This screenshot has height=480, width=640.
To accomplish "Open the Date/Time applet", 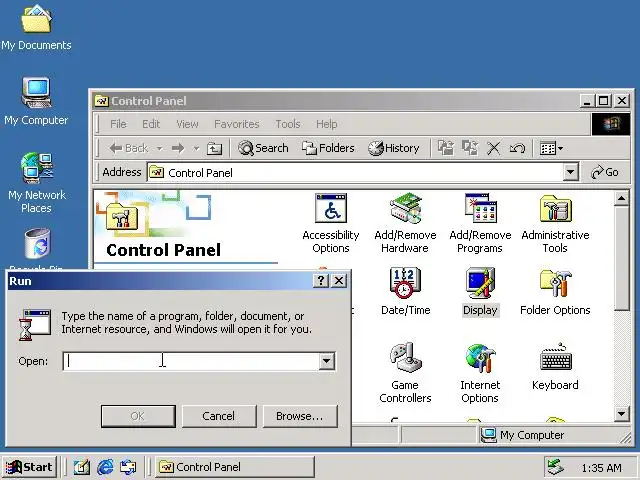I will (405, 291).
